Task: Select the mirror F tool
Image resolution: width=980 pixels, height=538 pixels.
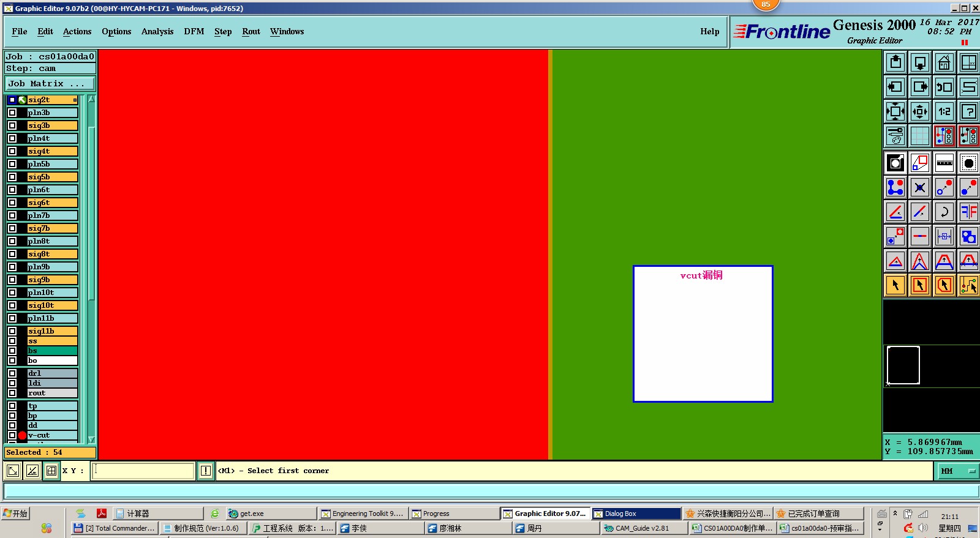Action: (969, 212)
